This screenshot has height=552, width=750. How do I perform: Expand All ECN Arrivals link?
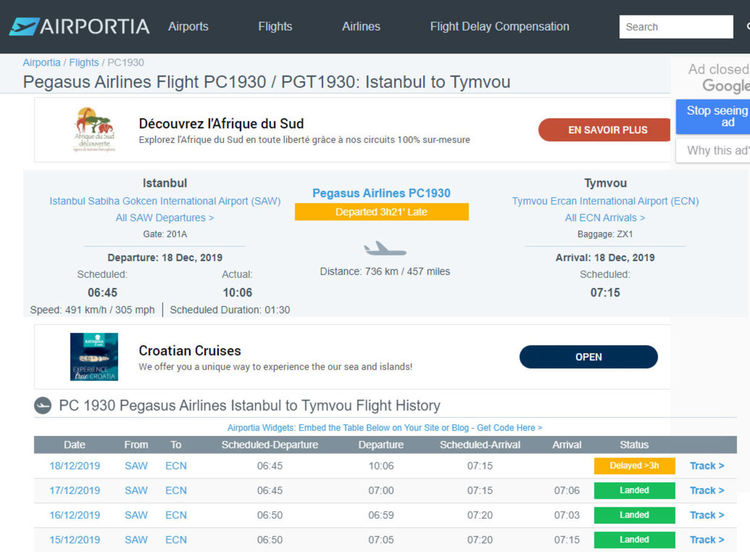tap(605, 218)
